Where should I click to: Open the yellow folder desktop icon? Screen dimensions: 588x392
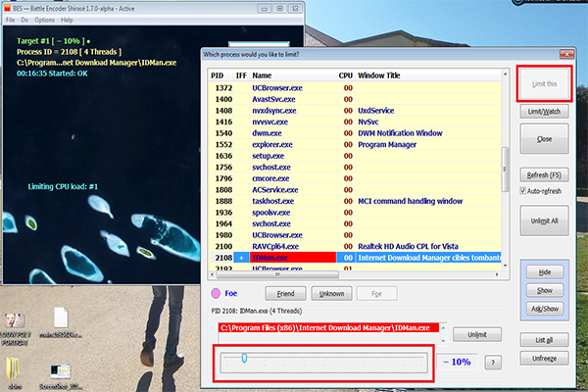click(x=15, y=372)
